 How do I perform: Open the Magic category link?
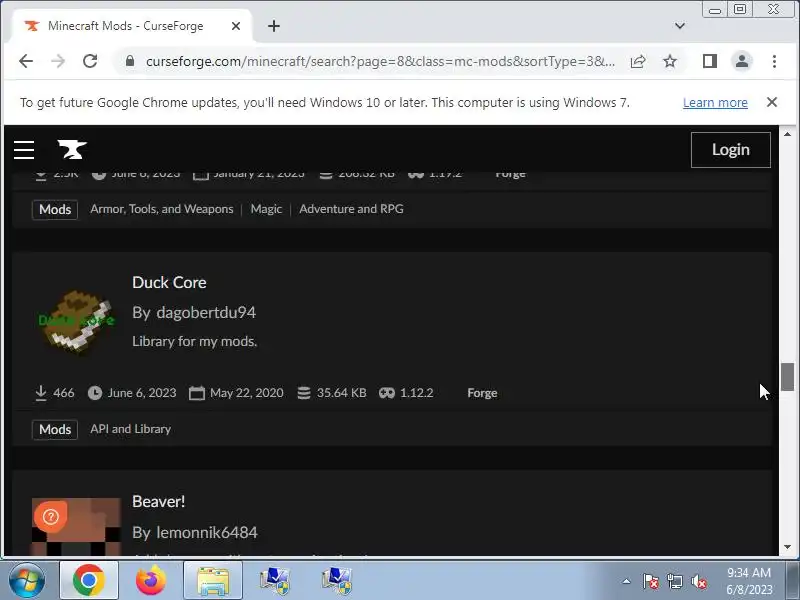pos(266,209)
